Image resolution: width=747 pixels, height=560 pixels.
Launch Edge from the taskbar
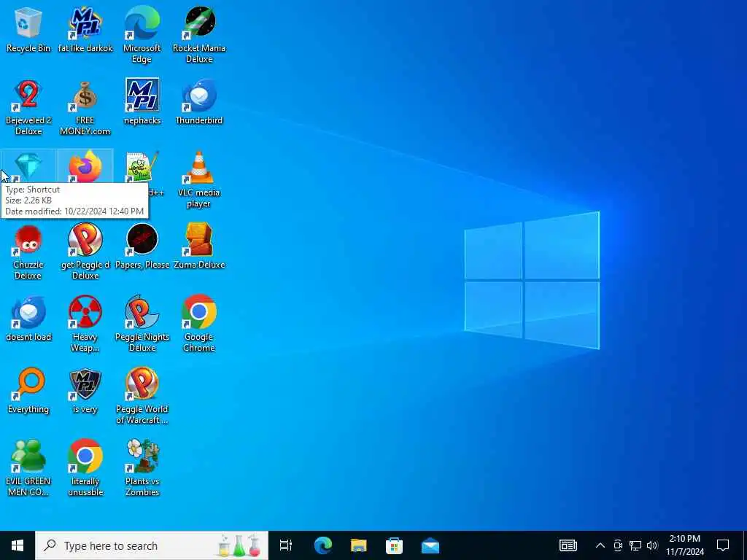click(x=322, y=545)
